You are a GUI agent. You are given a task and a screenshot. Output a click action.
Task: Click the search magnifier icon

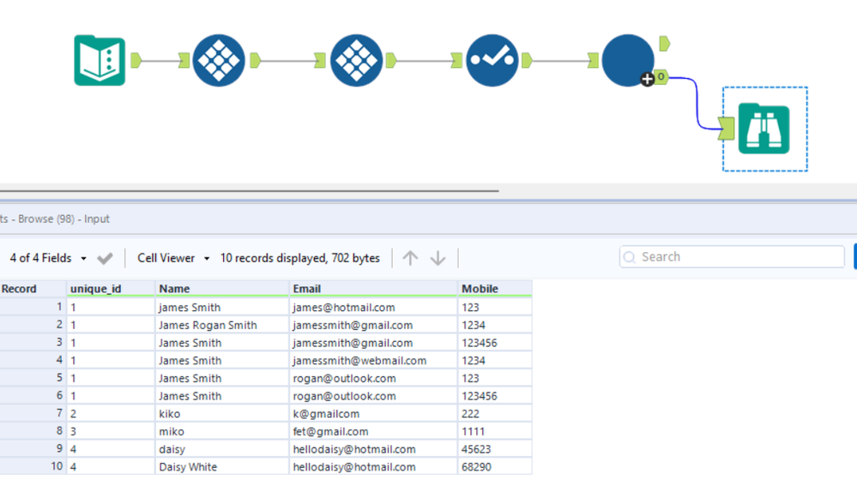(x=630, y=257)
